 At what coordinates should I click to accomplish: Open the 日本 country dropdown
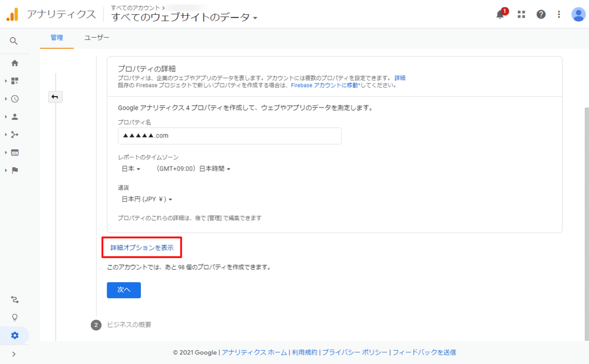click(x=131, y=168)
